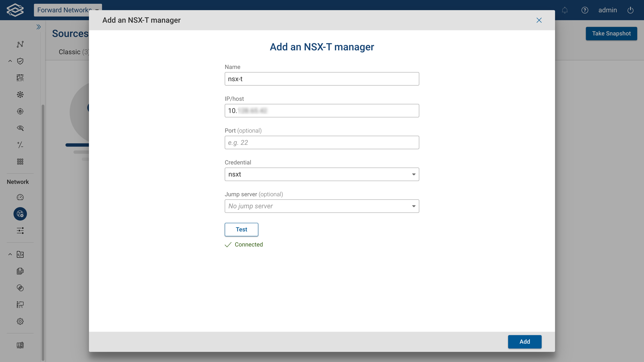The image size is (644, 362).
Task: Collapse the security section with the chevron
Action: (x=10, y=61)
